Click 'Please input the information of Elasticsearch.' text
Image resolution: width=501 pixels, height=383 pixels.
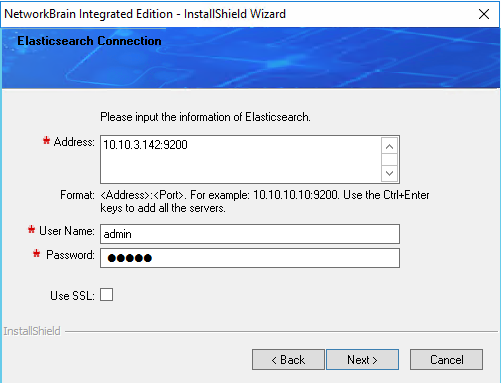pos(205,117)
